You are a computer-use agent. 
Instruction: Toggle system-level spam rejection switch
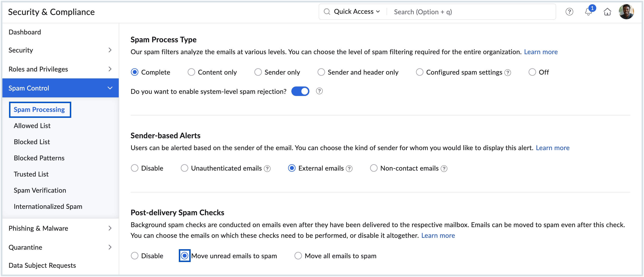(300, 91)
